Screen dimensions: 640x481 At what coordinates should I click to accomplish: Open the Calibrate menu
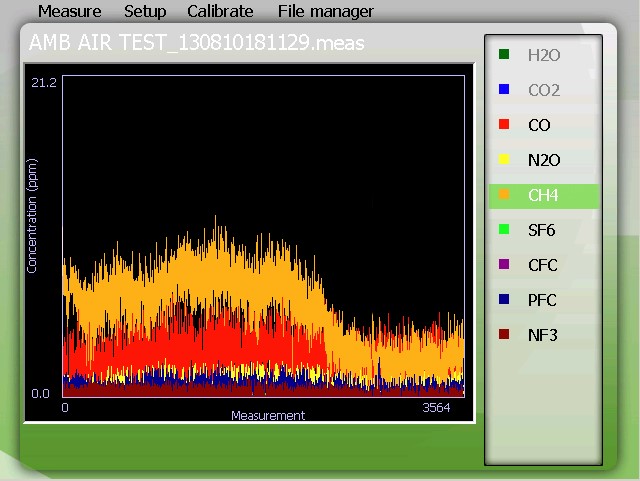click(220, 12)
